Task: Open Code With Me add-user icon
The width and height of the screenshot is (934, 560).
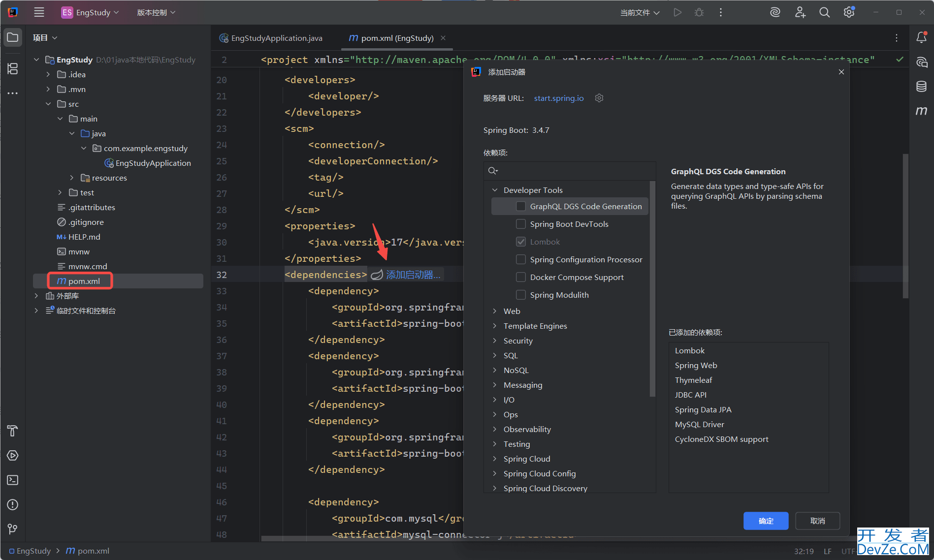Action: coord(800,12)
